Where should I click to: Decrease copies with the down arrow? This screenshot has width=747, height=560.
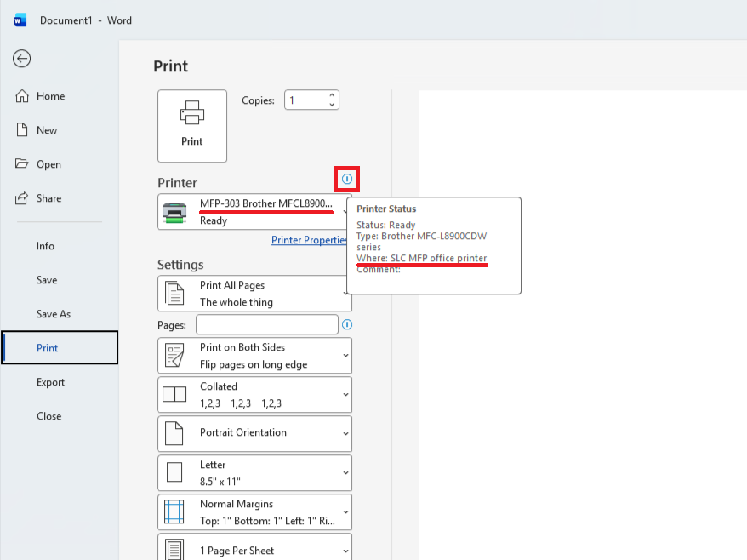[332, 105]
